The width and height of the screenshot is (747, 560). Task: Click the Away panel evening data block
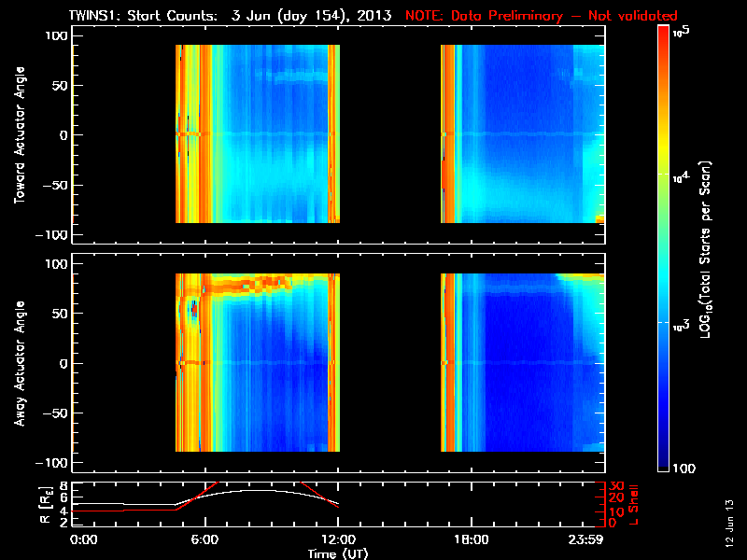[x=523, y=362]
